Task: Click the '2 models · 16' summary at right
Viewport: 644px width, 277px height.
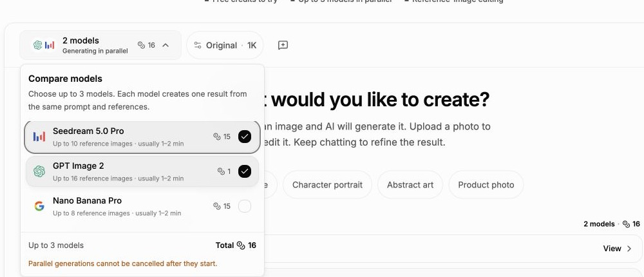Action: [x=612, y=224]
